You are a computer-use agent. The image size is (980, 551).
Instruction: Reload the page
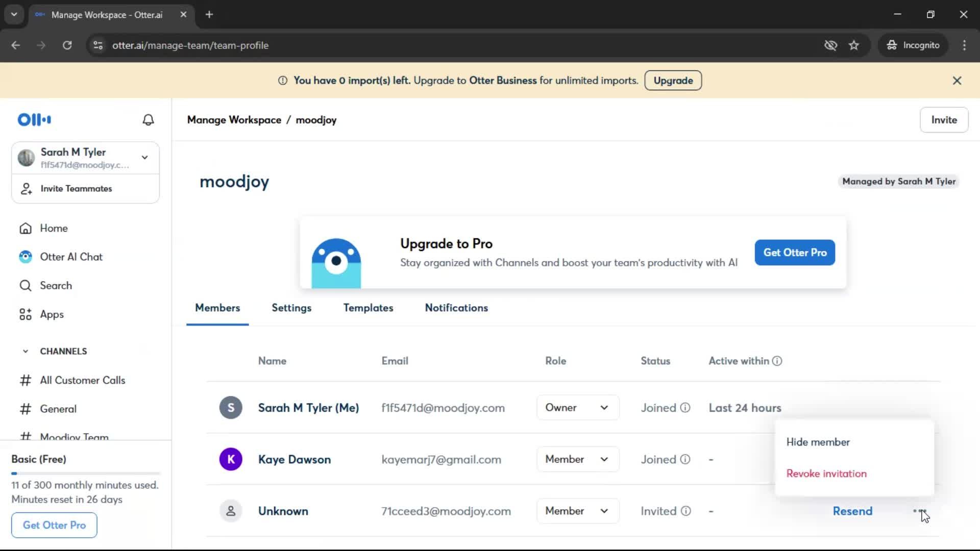point(67,45)
